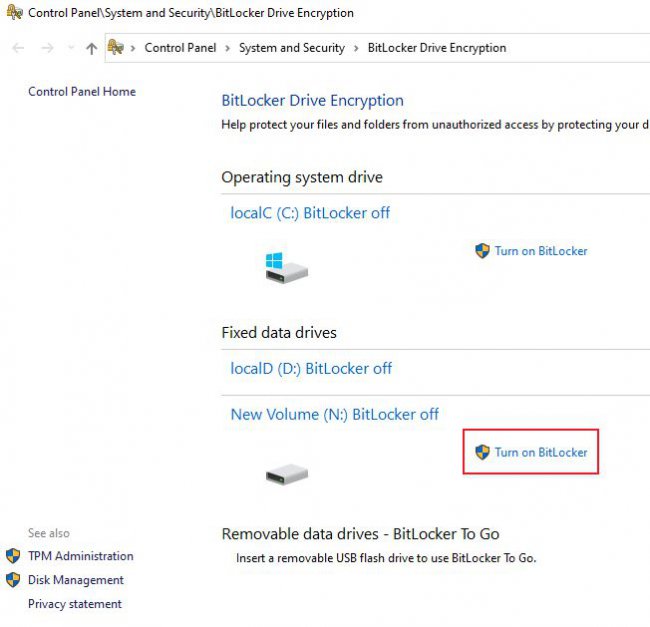The width and height of the screenshot is (650, 627).
Task: Turn on BitLocker for localC drive
Action: [x=541, y=251]
